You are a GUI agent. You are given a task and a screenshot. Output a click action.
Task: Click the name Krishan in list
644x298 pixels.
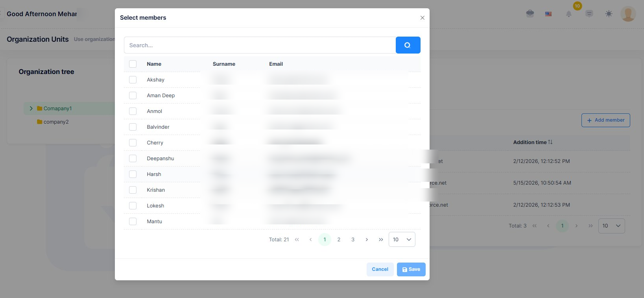click(x=156, y=190)
